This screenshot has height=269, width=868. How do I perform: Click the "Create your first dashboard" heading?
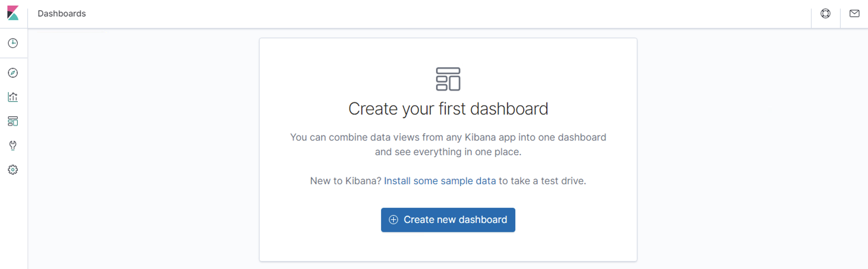448,109
